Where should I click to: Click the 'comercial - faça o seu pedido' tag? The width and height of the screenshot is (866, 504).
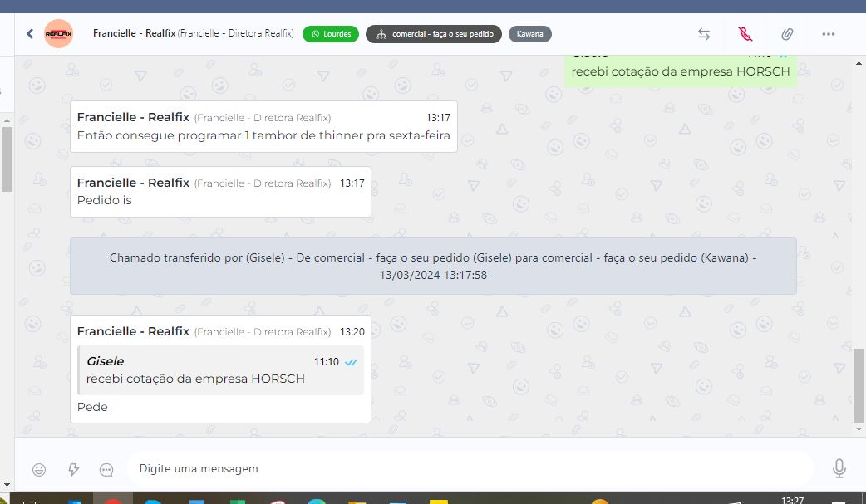click(x=433, y=34)
